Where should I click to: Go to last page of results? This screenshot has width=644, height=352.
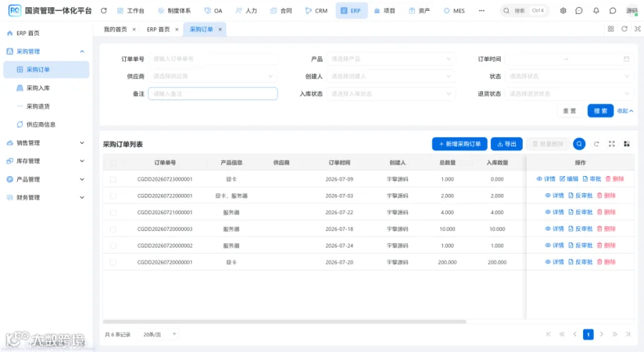628,334
